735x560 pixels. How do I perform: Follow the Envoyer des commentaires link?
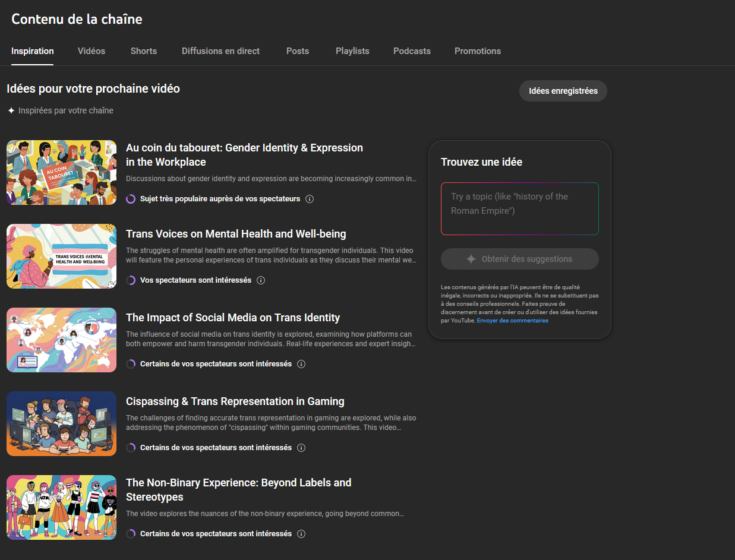tap(512, 321)
